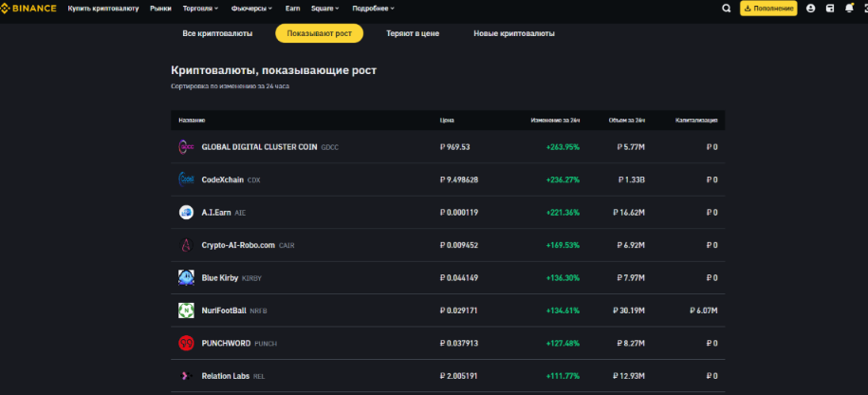868x395 pixels.
Task: Open the Earn menu item
Action: tap(293, 9)
